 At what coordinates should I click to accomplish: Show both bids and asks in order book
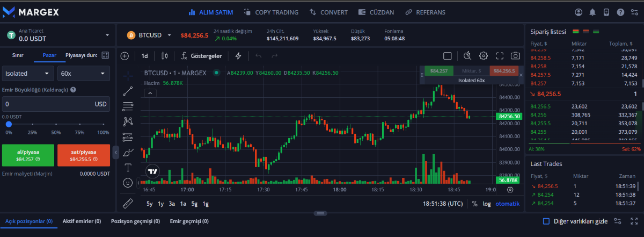pyautogui.click(x=576, y=31)
